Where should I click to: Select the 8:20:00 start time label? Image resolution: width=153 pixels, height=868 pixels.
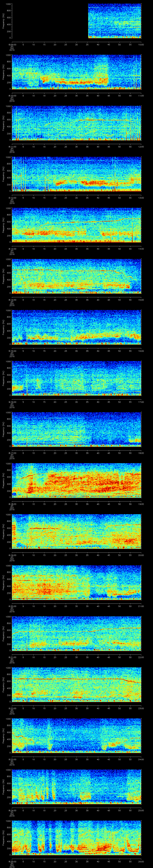[x=12, y=606]
